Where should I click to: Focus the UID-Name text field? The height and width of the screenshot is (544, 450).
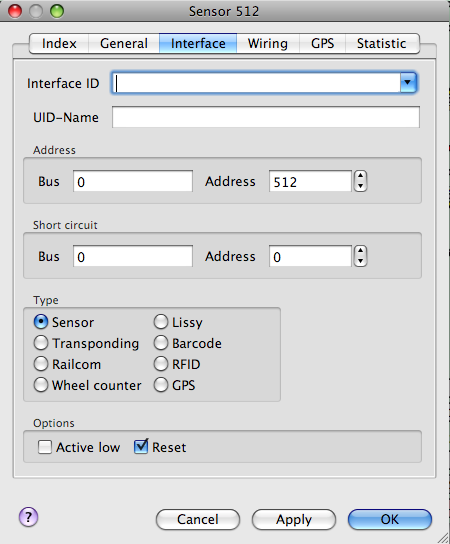click(266, 117)
